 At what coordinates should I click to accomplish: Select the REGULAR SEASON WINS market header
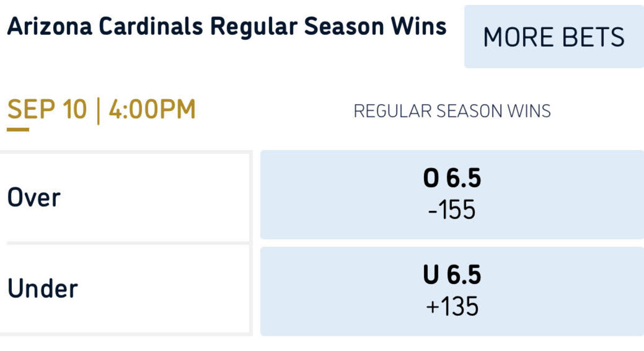[x=452, y=111]
